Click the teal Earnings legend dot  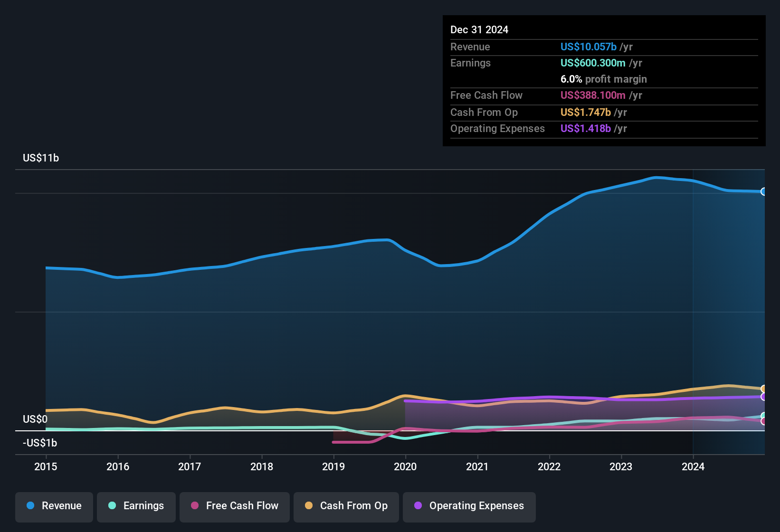pyautogui.click(x=112, y=506)
